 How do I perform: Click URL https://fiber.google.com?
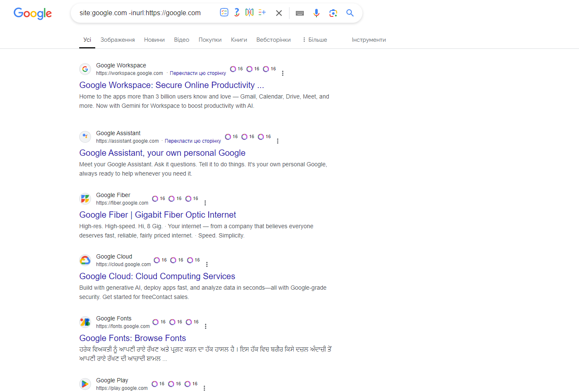(x=122, y=203)
